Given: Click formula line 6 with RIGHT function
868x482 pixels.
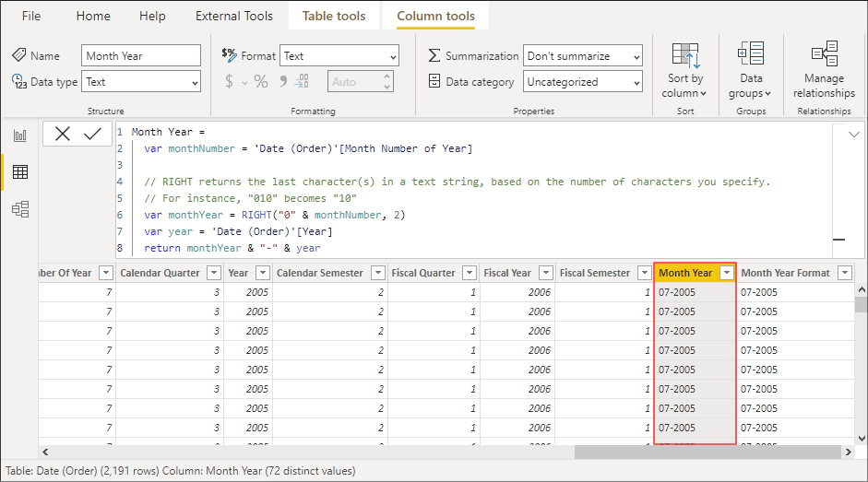Looking at the screenshot, I should click(275, 215).
